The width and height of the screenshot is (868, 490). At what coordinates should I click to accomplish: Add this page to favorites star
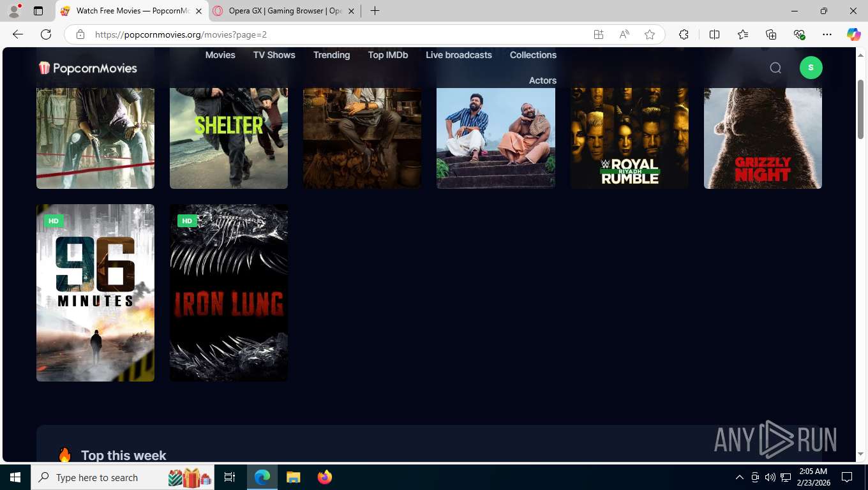coord(650,34)
